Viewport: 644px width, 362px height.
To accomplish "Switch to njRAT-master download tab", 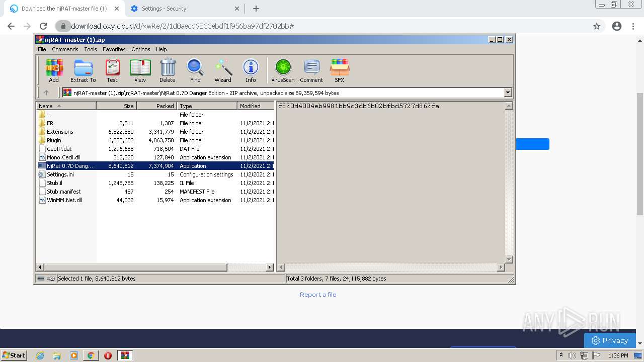I will (x=64, y=9).
